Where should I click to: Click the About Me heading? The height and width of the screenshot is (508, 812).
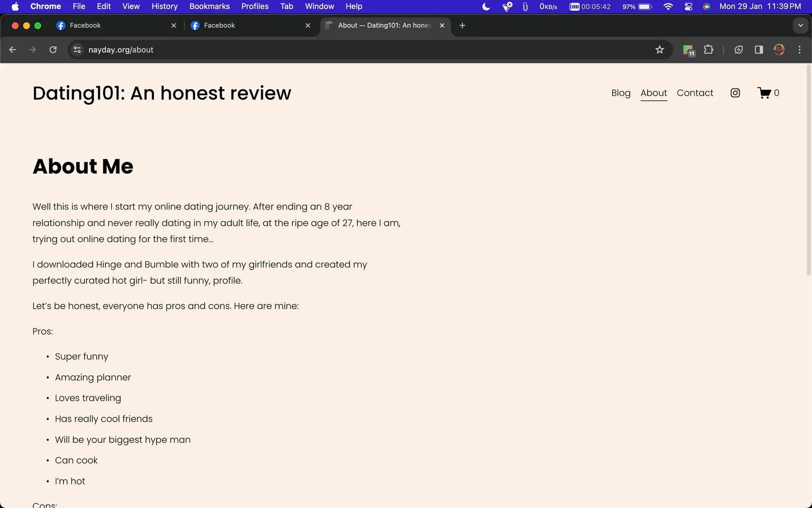pyautogui.click(x=83, y=166)
